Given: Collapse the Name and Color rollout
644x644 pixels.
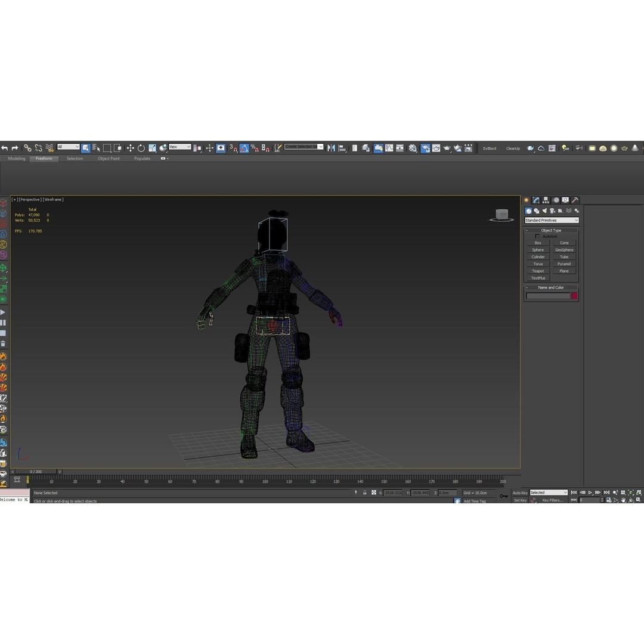Looking at the screenshot, I should 551,287.
